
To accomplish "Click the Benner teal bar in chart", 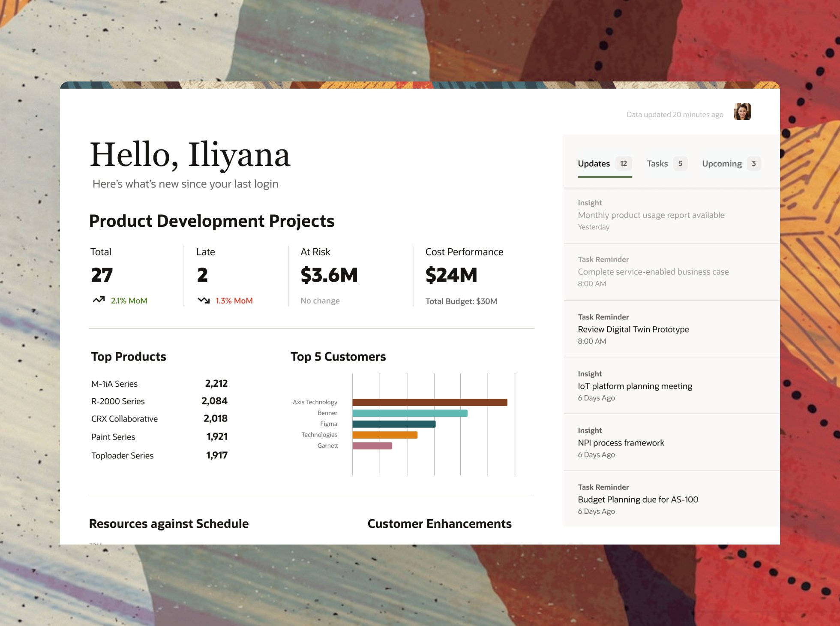I will coord(410,413).
